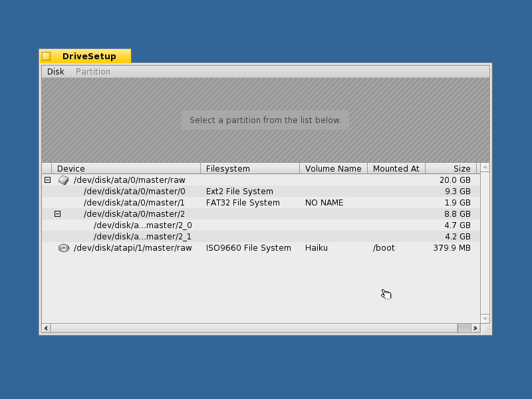Click the CD drive icon for atapi/1/master/raw
Screen dimensions: 532x399
click(63, 248)
